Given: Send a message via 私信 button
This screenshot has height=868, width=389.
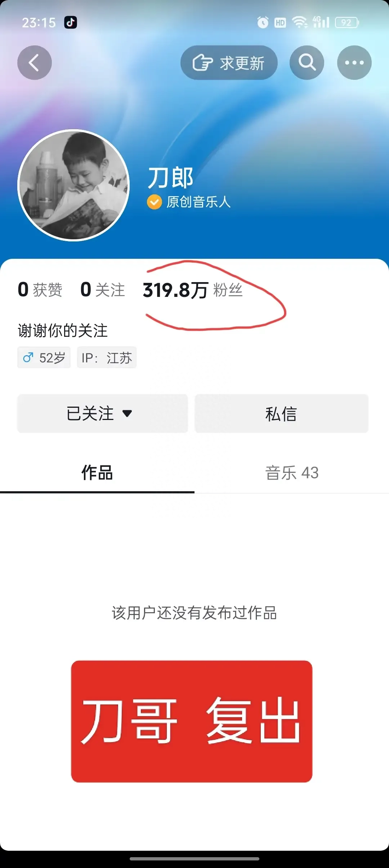Looking at the screenshot, I should pos(281,413).
